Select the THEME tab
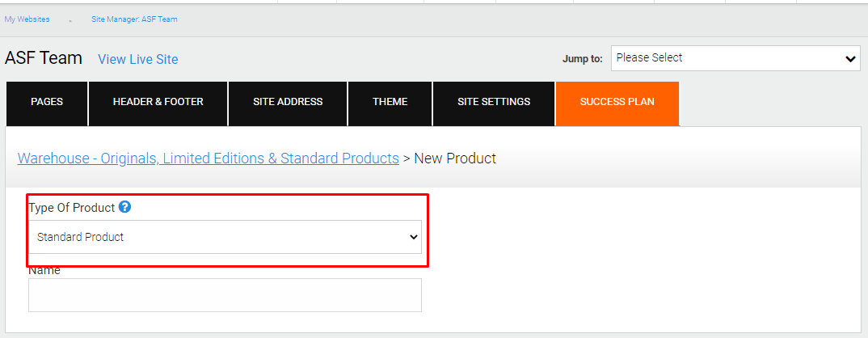The height and width of the screenshot is (338, 868). (390, 104)
